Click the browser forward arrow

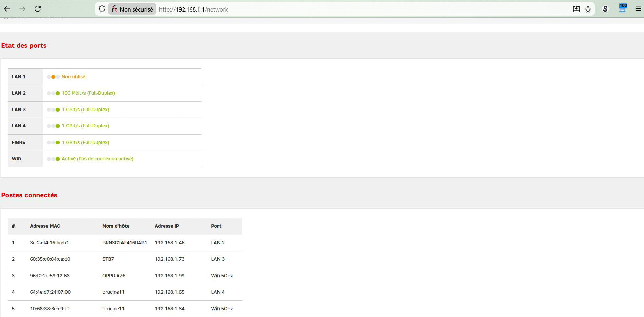[22, 9]
